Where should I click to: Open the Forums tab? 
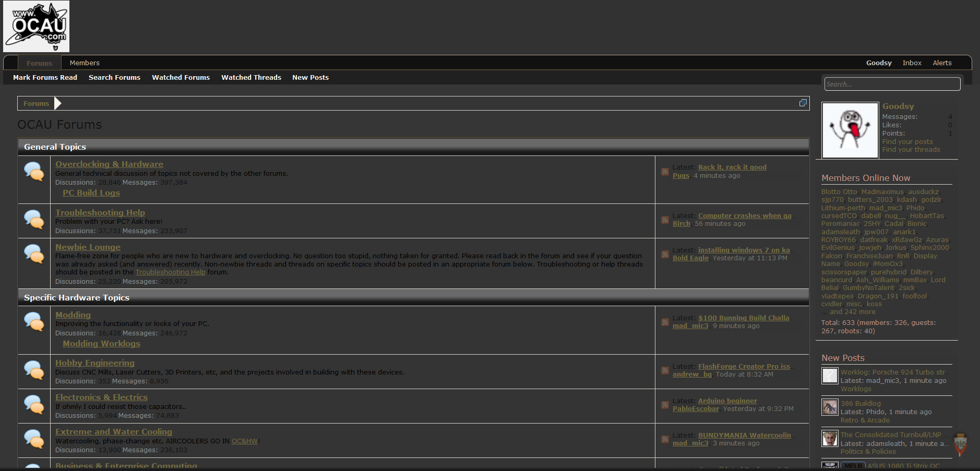40,63
